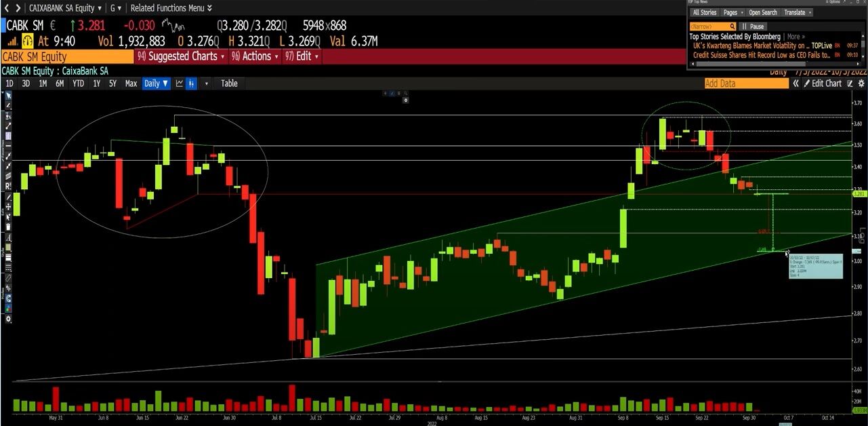
Task: Collapse panel with double left chevron
Action: (795, 83)
